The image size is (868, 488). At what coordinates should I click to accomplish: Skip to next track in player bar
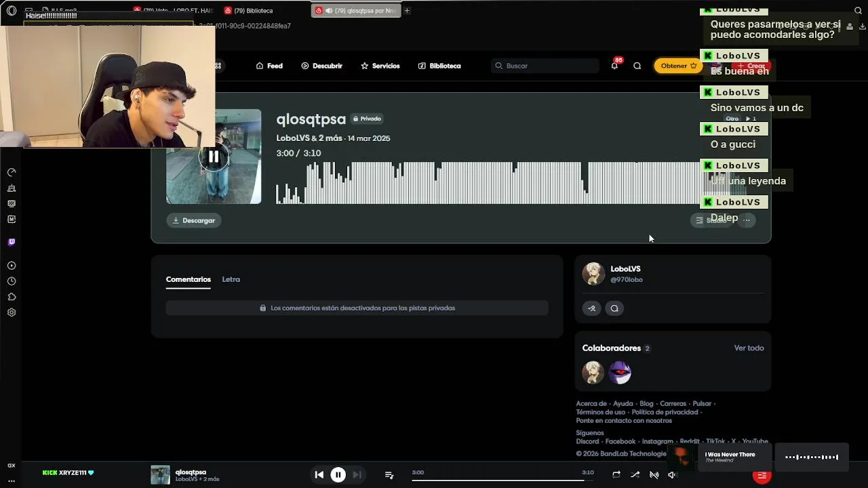pos(357,475)
